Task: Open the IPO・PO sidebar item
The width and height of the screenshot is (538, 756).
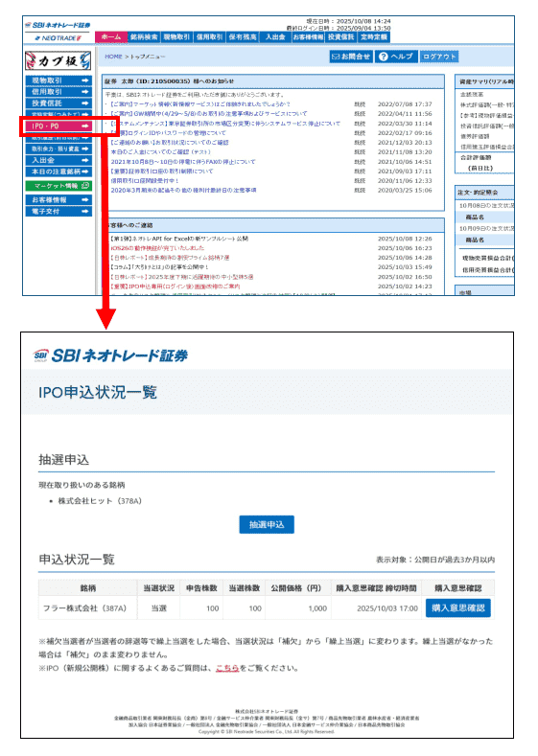Action: (x=58, y=126)
